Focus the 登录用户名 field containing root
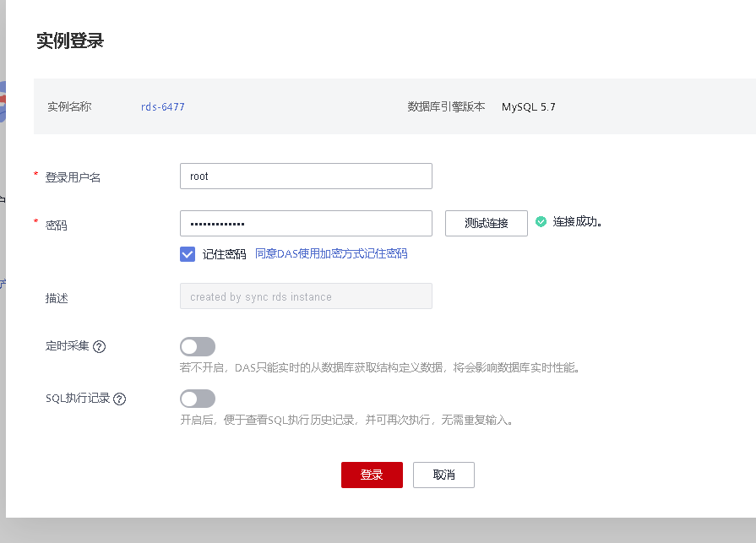Screen dimensions: 756x543 306,176
